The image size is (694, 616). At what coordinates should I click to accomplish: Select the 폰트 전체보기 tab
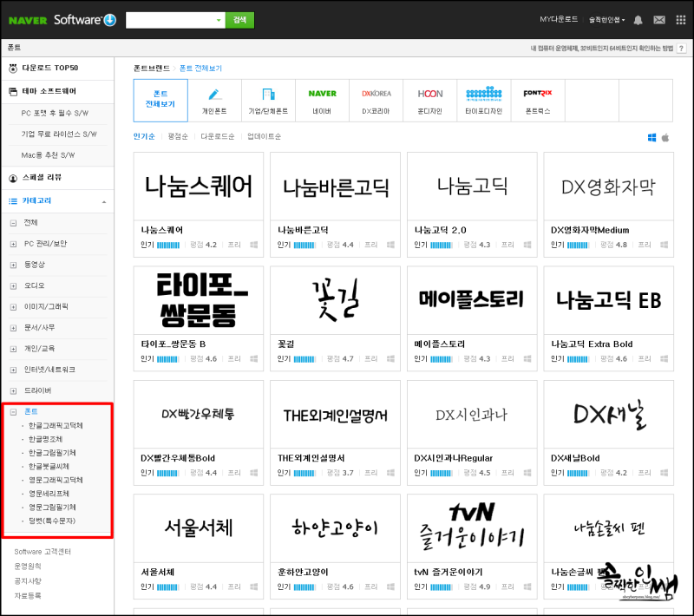[160, 101]
